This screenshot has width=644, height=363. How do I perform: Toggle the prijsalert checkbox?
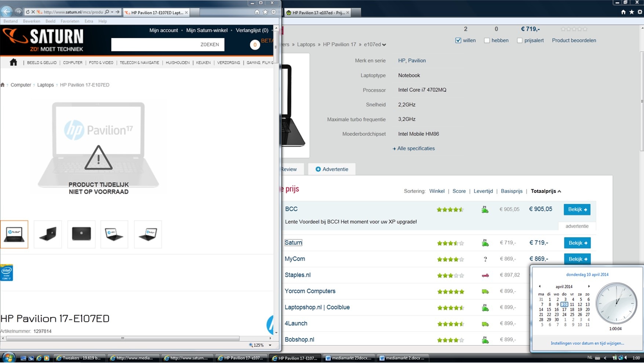(x=520, y=40)
